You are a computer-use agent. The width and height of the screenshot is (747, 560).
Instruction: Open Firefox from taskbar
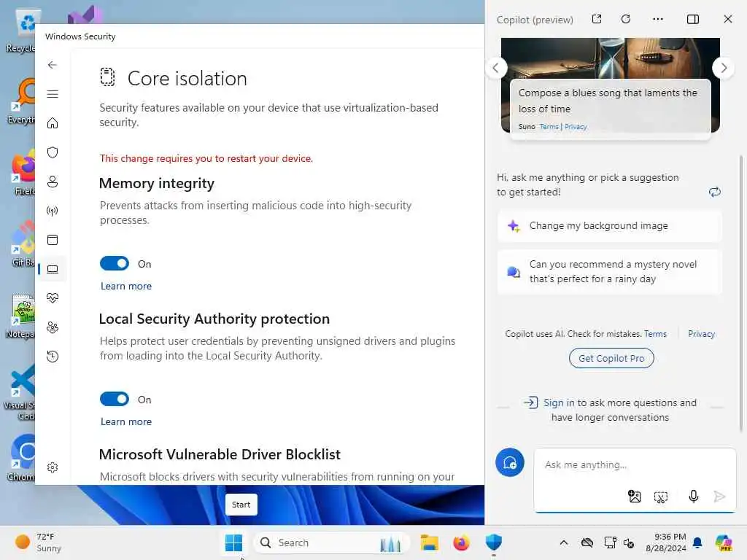click(461, 542)
